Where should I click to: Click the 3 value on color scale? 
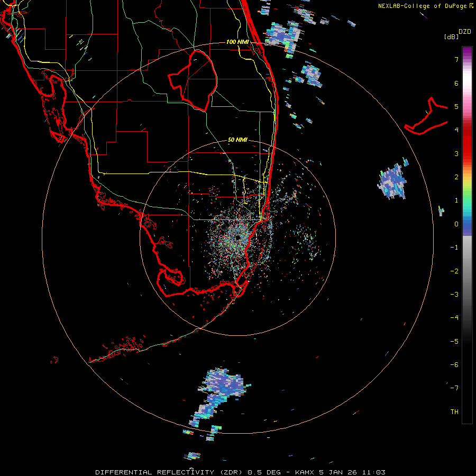click(456, 153)
